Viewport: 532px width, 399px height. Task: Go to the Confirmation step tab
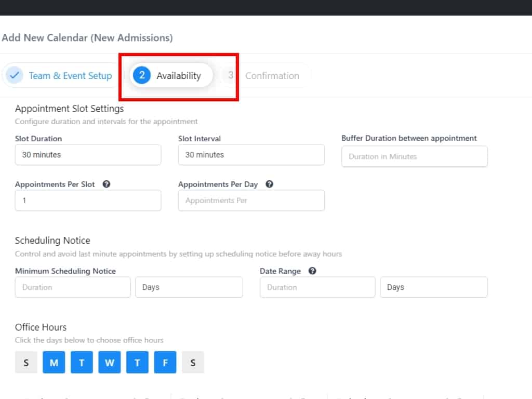(272, 76)
